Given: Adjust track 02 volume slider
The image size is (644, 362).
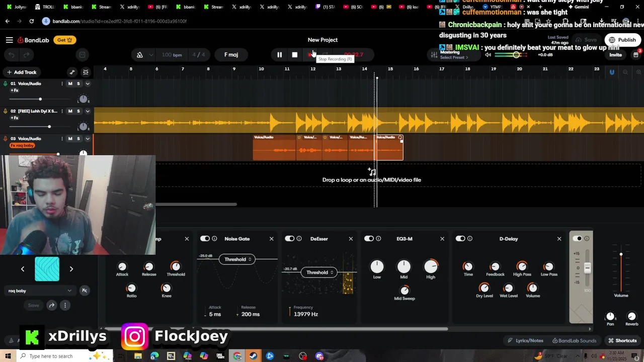Looking at the screenshot, I should click(49, 127).
